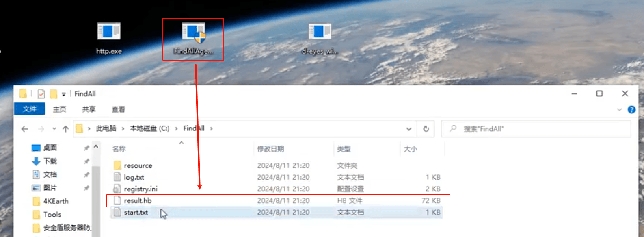Open the 文件 menu tab
This screenshot has width=644, height=237.
pyautogui.click(x=29, y=109)
